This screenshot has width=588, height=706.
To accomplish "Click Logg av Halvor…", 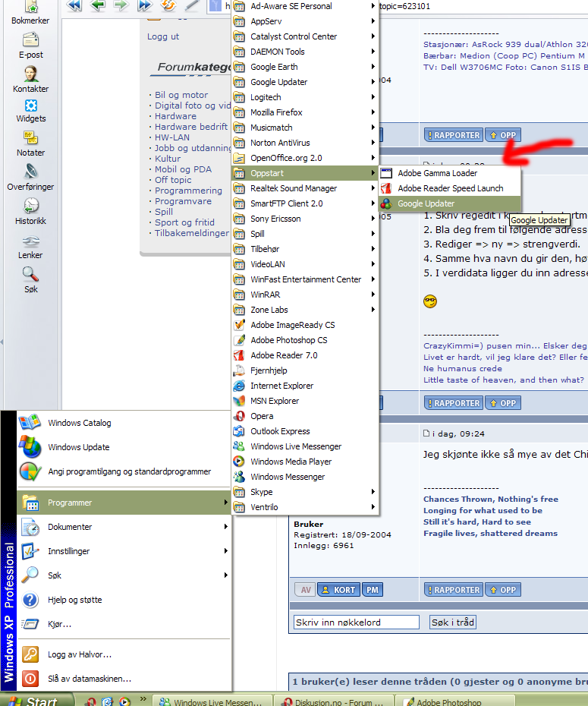I will [124, 654].
